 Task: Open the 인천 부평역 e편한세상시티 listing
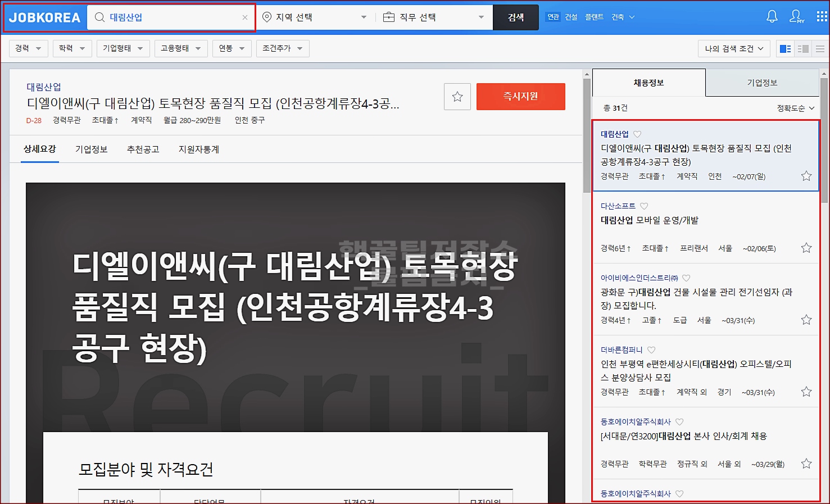696,371
